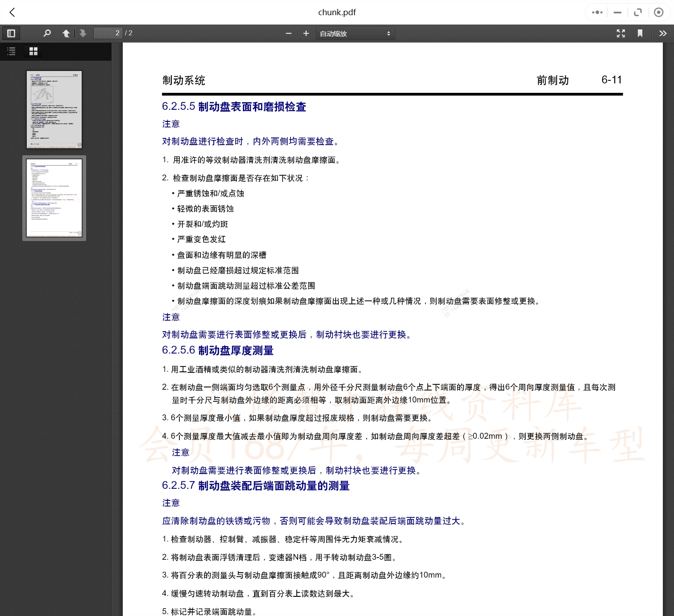The height and width of the screenshot is (616, 674).
Task: Select the page 1 thumbnail
Action: [x=54, y=109]
